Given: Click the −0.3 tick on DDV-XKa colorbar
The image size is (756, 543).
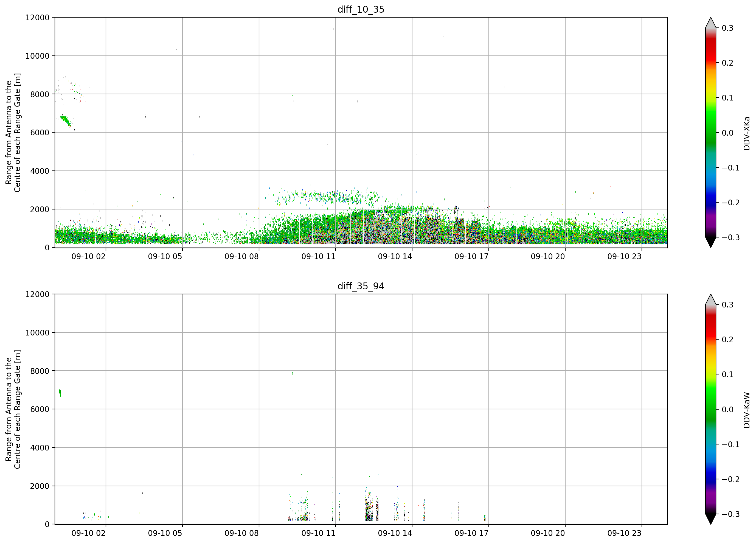Looking at the screenshot, I should coord(731,238).
